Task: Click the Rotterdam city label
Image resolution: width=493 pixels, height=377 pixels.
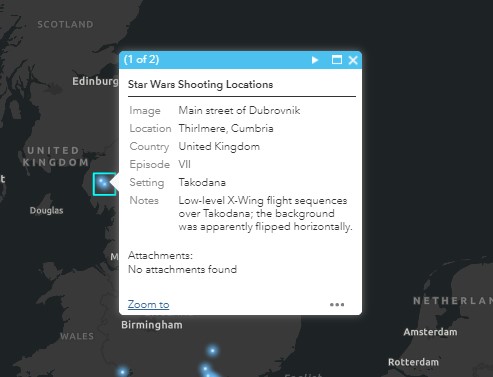Action: point(413,362)
